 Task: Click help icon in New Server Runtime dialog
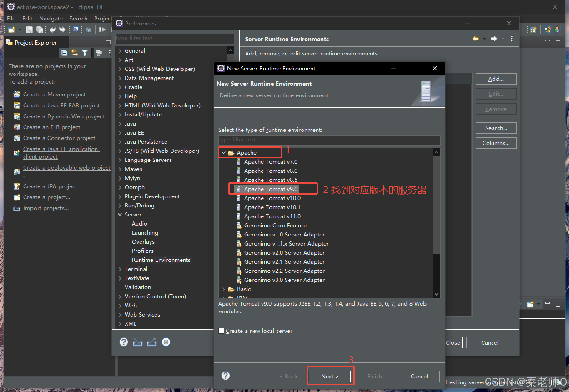pos(226,376)
